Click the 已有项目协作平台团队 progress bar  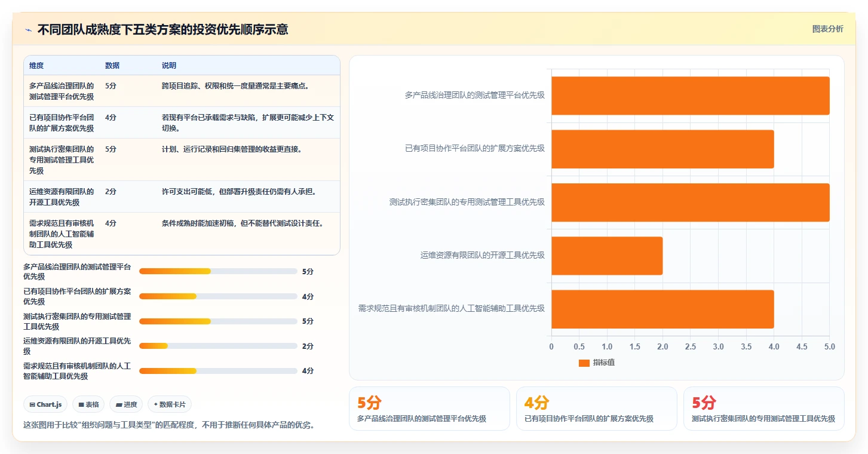click(x=218, y=296)
